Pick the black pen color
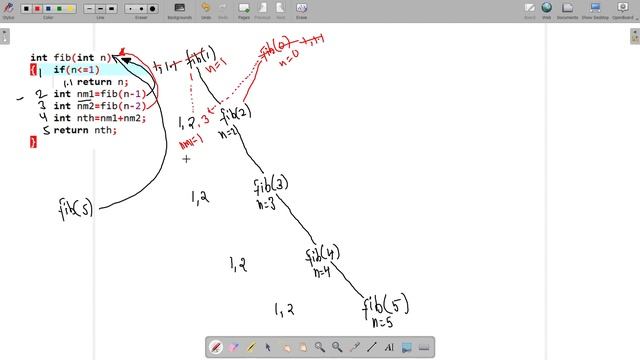 [27, 9]
